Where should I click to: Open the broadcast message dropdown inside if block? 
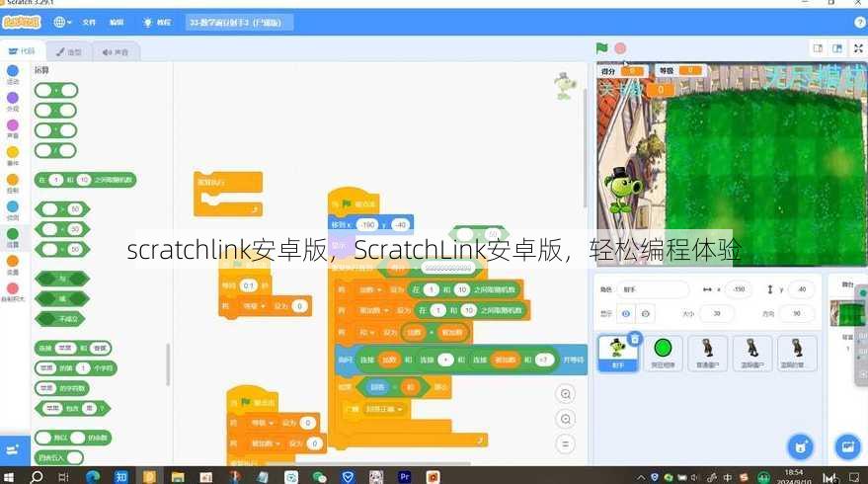(383, 409)
